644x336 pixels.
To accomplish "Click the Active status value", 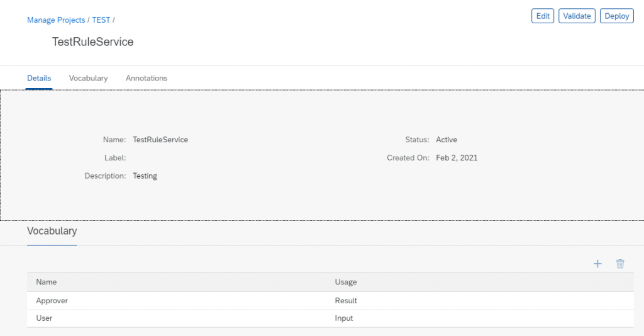I will [x=447, y=140].
